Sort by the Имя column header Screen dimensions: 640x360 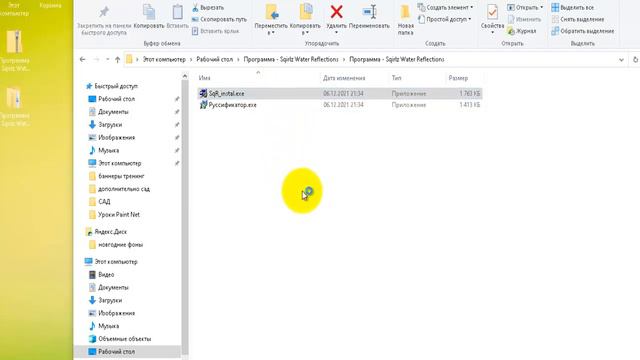pos(204,78)
